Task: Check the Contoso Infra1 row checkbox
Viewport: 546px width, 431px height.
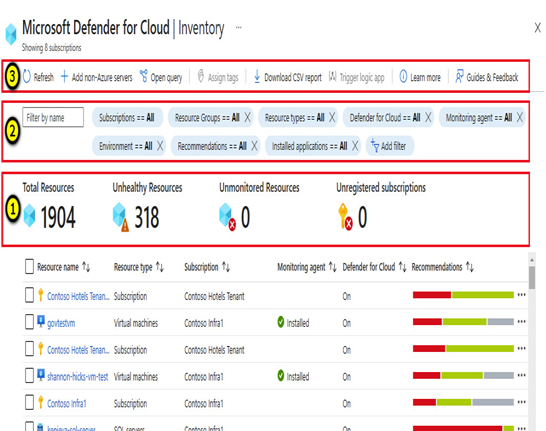Action: tap(30, 402)
